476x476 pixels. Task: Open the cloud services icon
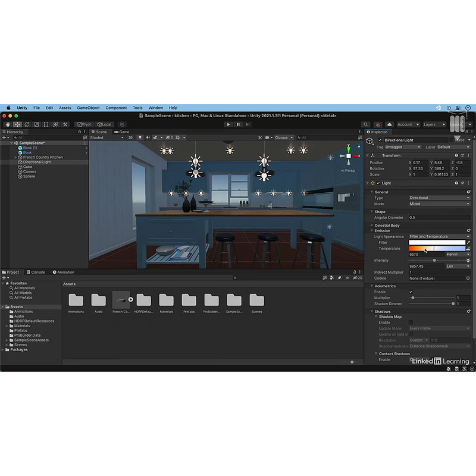pos(389,124)
